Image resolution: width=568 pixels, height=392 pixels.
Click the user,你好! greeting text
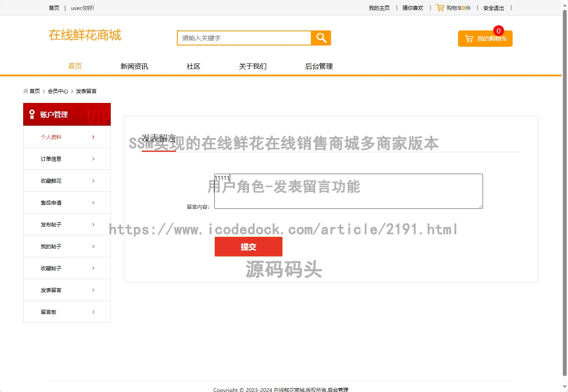point(82,8)
